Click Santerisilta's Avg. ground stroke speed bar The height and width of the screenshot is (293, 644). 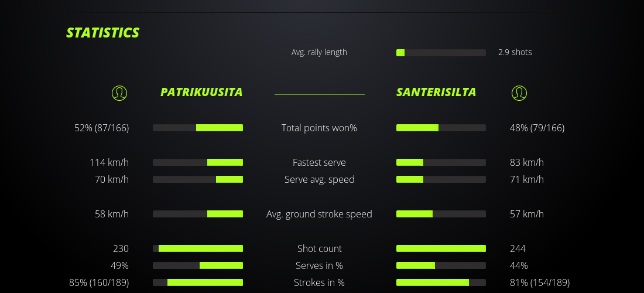[441, 214]
